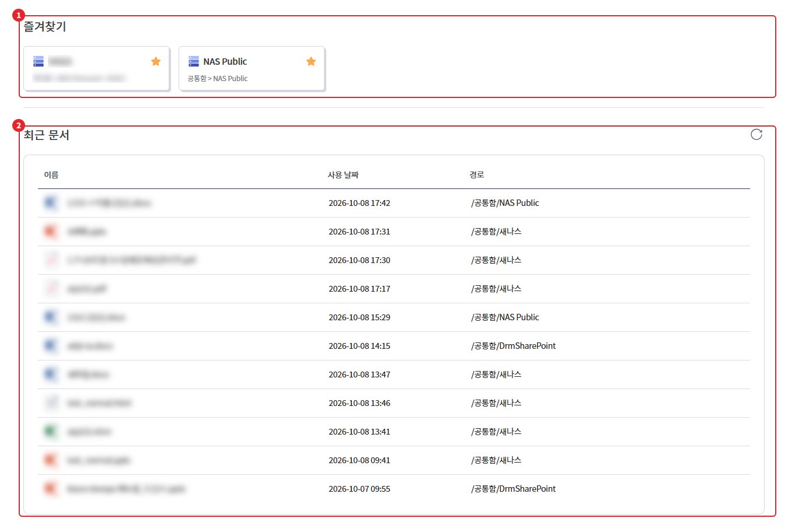
Task: Click /공통함/NAS Public path in the 17:42 row
Action: click(505, 203)
